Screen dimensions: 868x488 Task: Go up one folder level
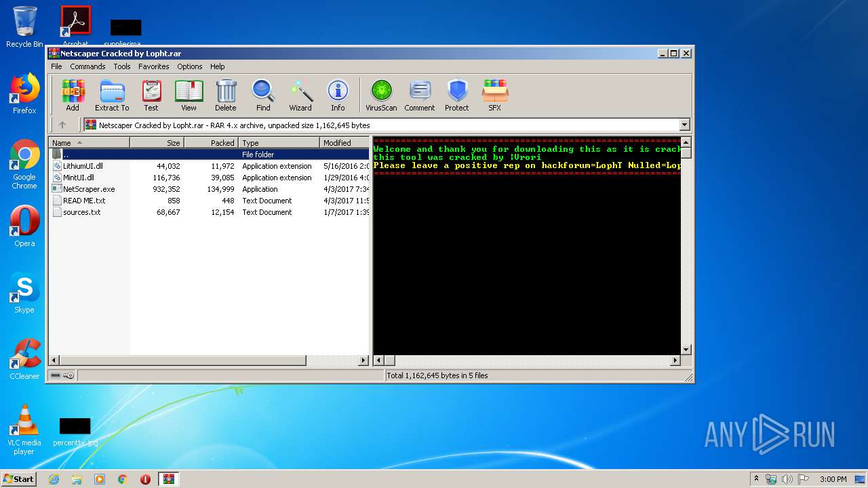[x=62, y=125]
